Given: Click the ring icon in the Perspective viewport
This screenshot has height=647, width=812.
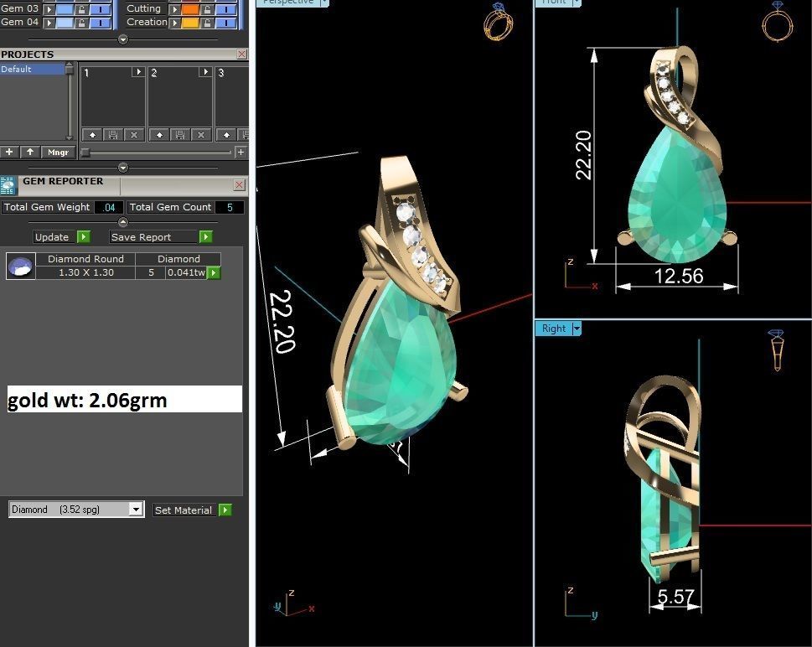Looking at the screenshot, I should click(499, 22).
